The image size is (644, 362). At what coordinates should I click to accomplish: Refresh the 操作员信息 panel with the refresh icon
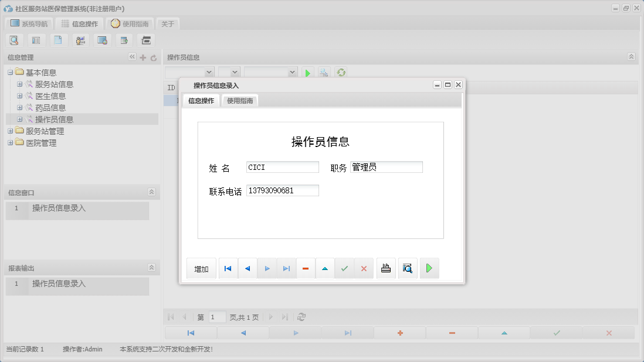(340, 72)
